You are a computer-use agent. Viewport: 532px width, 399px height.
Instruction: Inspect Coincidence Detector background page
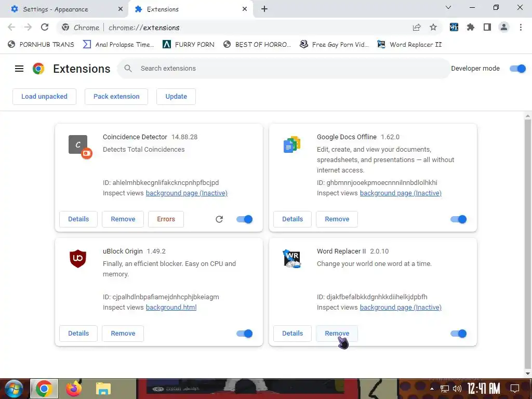click(187, 193)
